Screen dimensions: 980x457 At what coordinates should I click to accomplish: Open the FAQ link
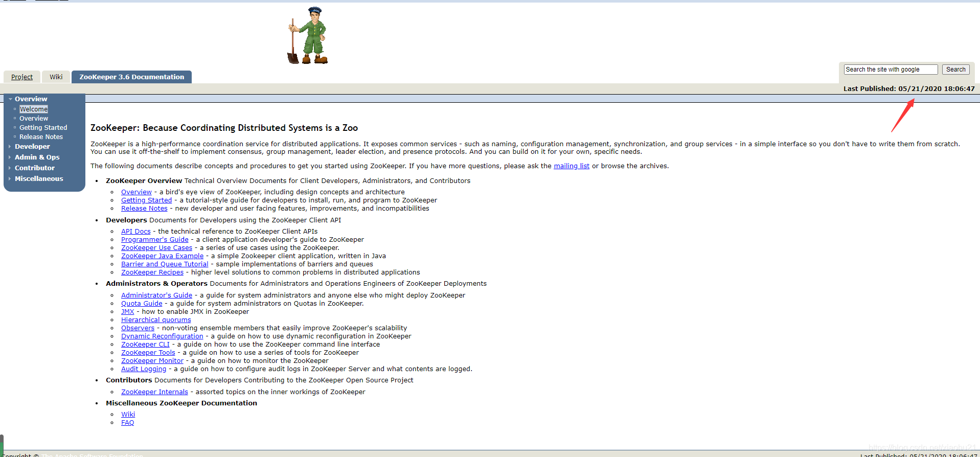pos(127,423)
